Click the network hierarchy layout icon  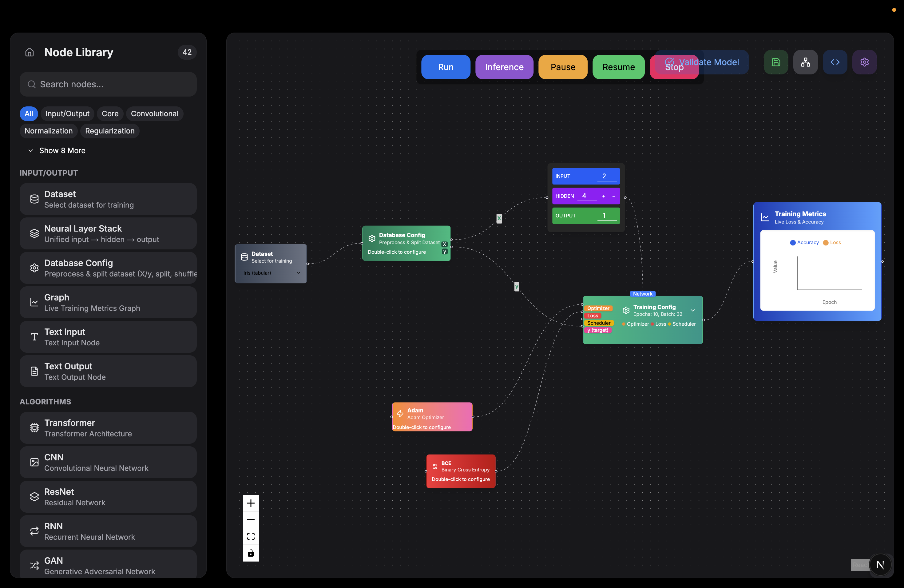click(x=805, y=62)
